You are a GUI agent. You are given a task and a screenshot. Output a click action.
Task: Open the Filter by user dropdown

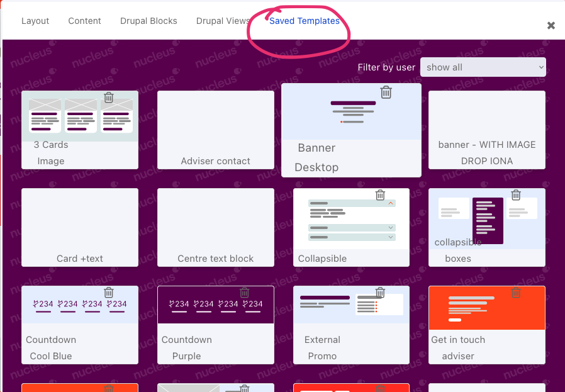(x=483, y=67)
